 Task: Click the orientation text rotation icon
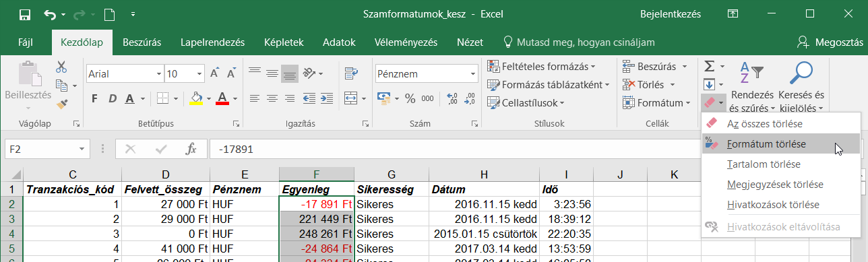(x=308, y=73)
